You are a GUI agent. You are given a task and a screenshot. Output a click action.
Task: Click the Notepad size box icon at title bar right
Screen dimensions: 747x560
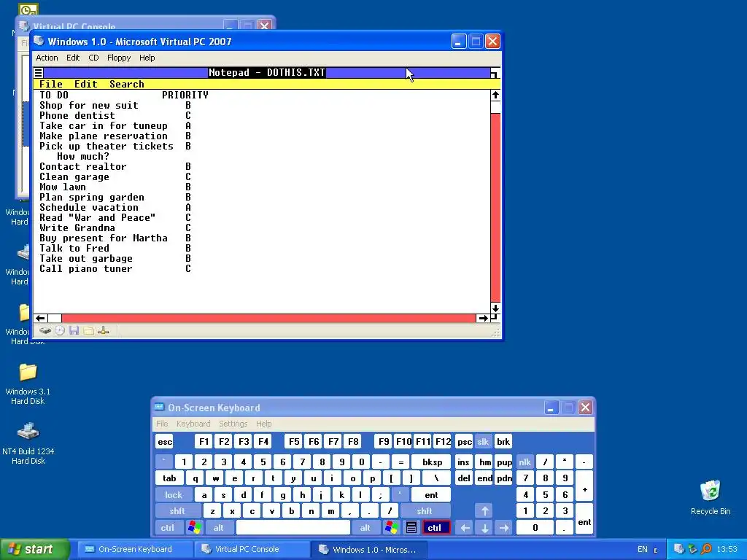coord(495,73)
